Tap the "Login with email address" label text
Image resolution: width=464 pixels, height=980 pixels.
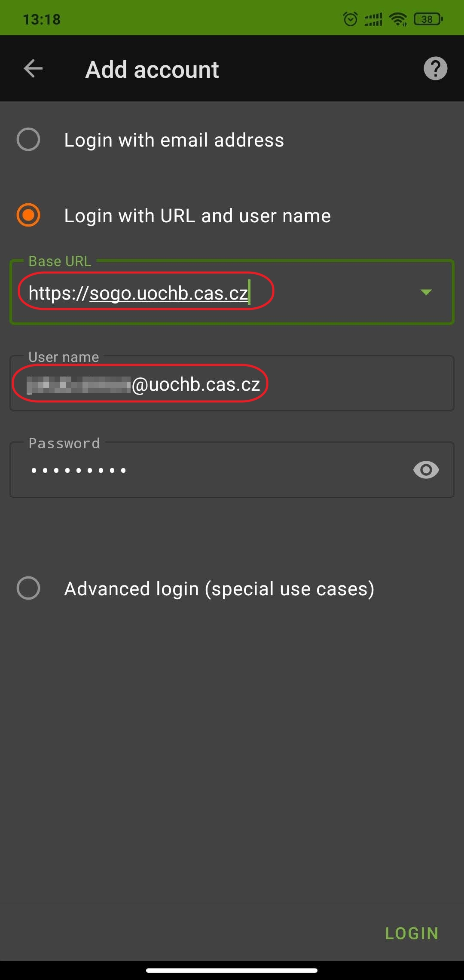click(174, 140)
